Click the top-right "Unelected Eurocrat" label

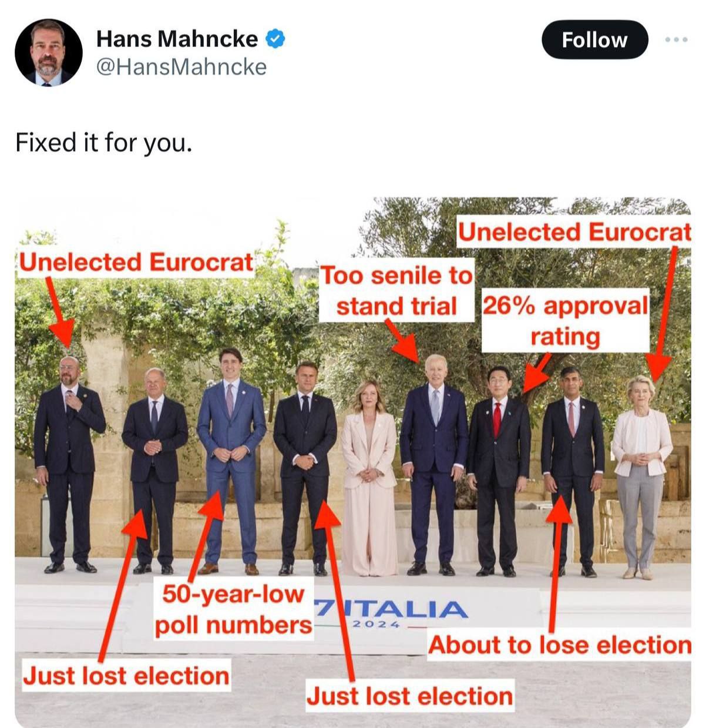pos(574,232)
